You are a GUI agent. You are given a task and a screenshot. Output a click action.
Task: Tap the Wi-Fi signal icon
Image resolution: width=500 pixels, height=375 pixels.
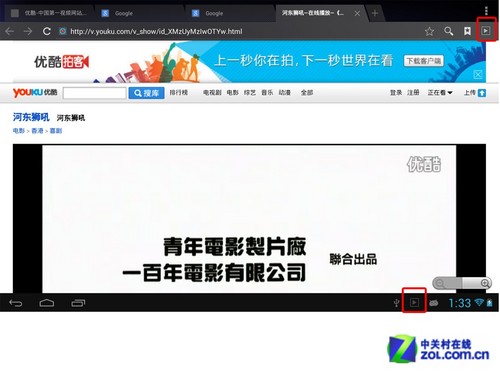pyautogui.click(x=479, y=302)
